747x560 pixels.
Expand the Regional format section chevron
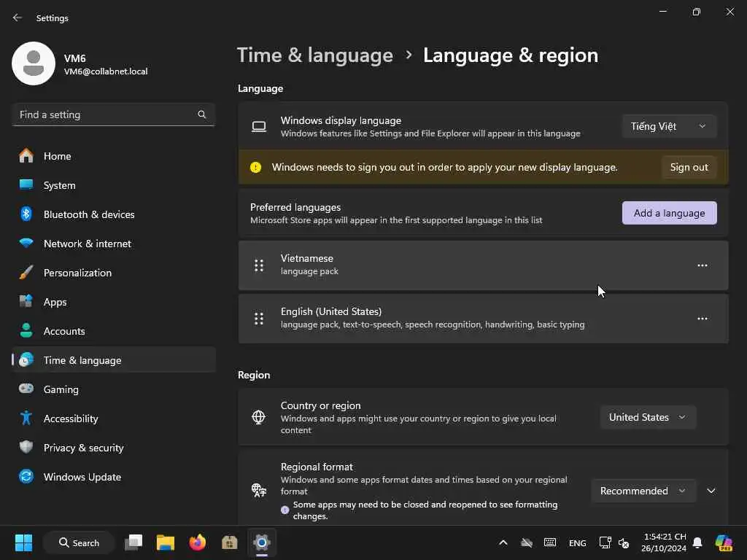711,491
